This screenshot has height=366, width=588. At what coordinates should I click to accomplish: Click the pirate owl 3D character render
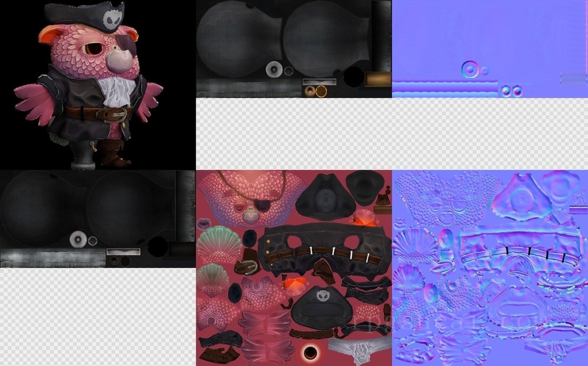pyautogui.click(x=94, y=88)
